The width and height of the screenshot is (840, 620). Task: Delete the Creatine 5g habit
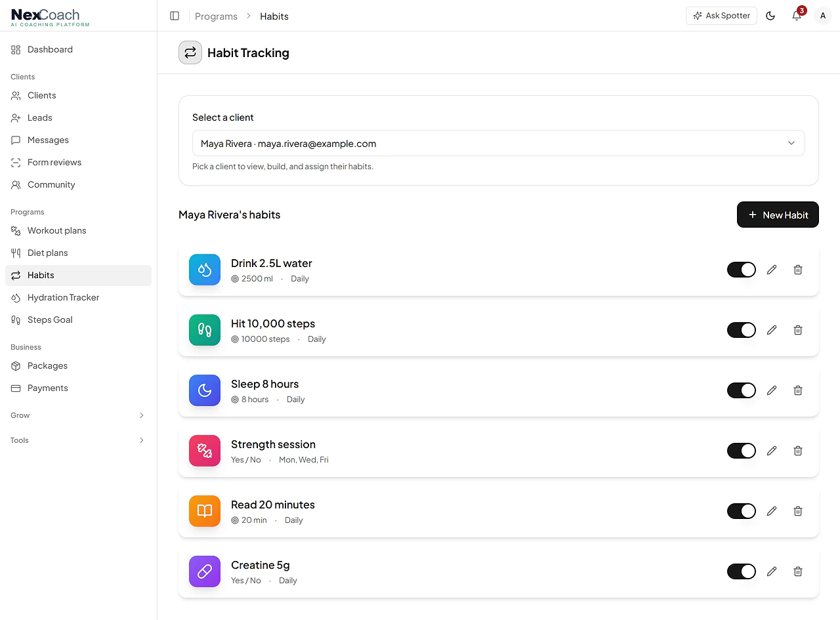coord(798,571)
